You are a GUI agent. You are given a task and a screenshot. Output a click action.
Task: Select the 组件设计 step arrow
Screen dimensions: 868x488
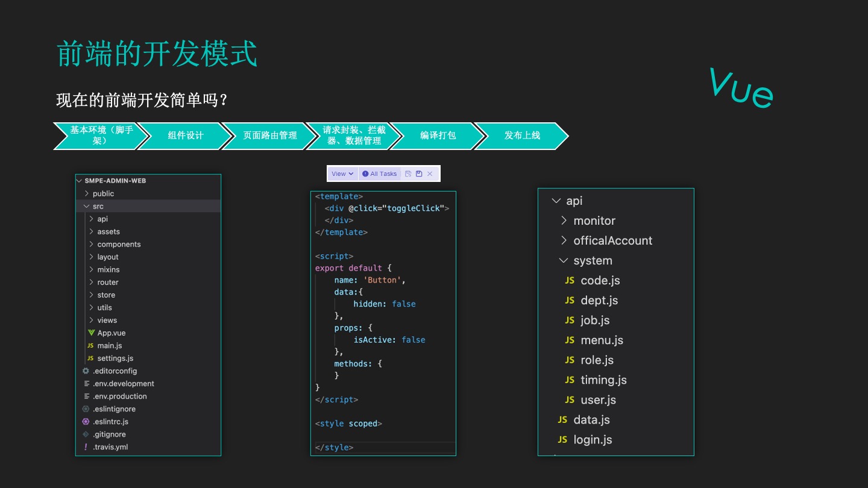click(x=185, y=136)
